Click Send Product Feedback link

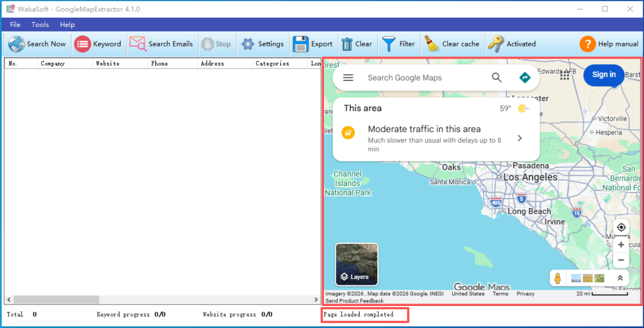[x=355, y=301]
